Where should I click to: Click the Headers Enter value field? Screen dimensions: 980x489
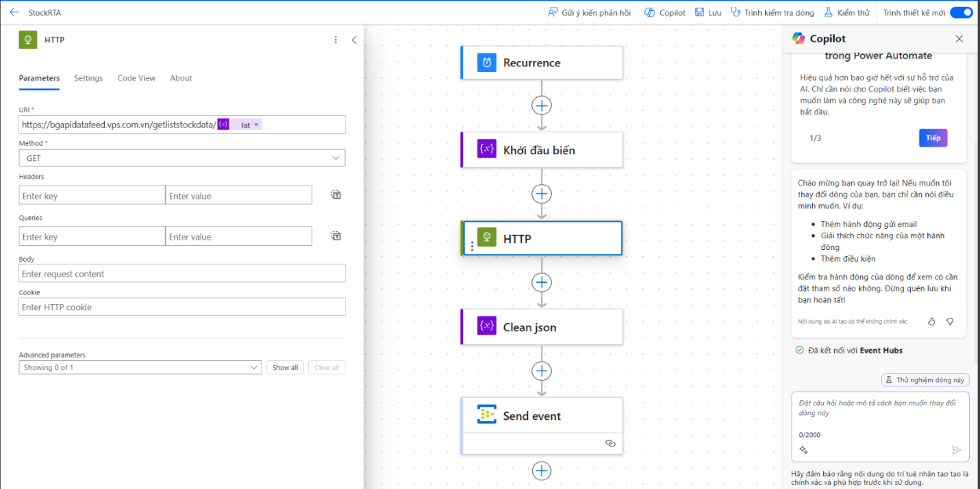[x=239, y=196]
